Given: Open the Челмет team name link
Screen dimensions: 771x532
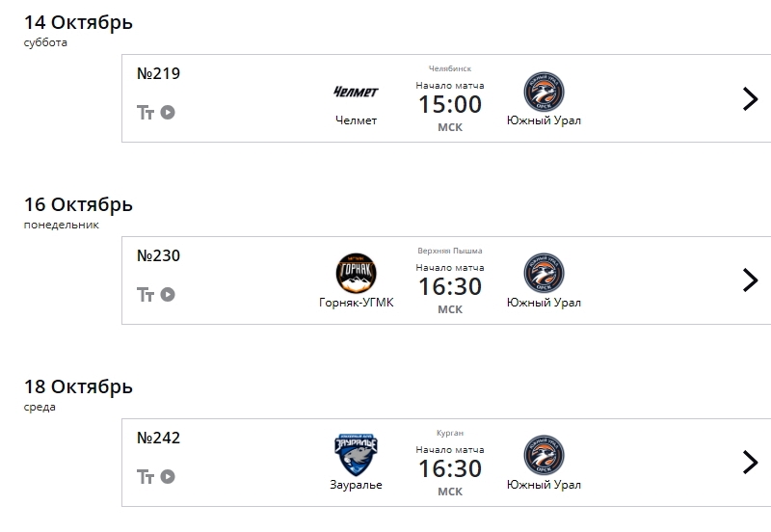Looking at the screenshot, I should (356, 121).
